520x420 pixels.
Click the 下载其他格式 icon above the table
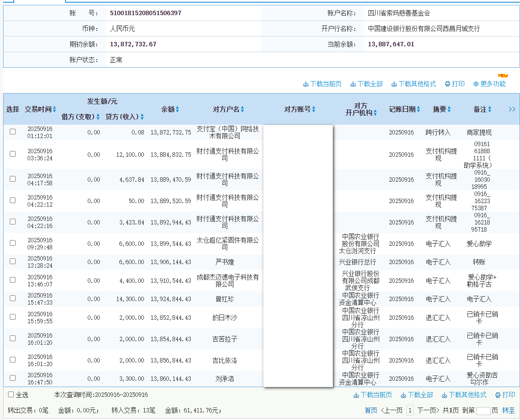pos(393,84)
